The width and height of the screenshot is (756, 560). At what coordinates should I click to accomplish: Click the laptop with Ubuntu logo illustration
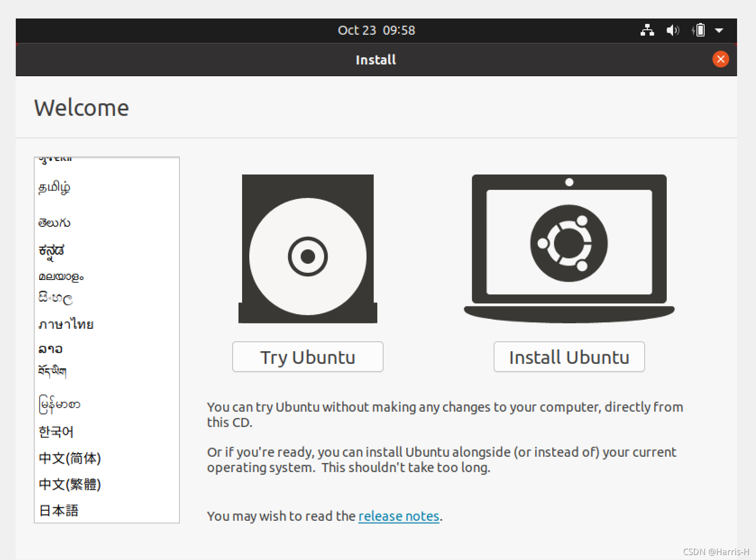(569, 249)
